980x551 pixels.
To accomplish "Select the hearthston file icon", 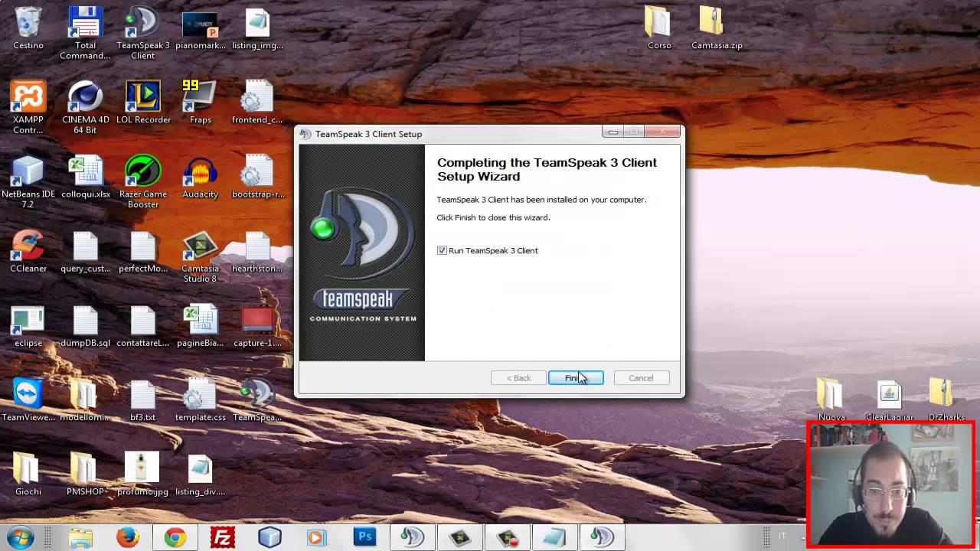I will [257, 251].
